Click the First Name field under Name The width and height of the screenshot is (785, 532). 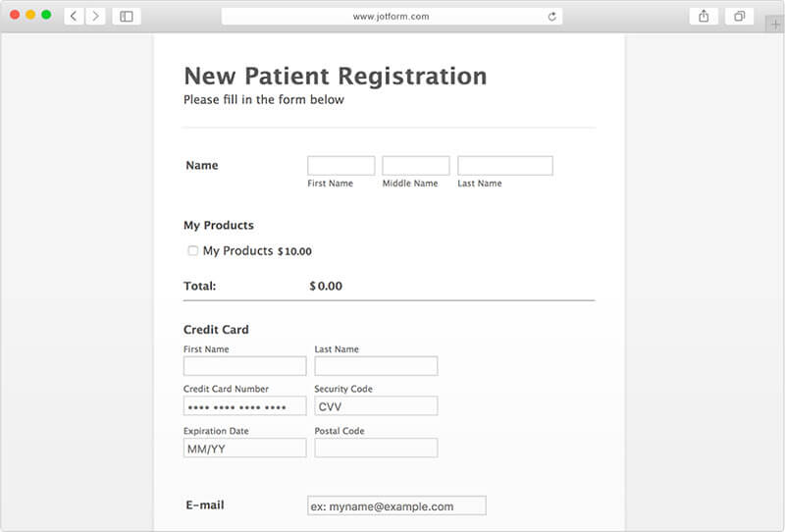pyautogui.click(x=340, y=166)
